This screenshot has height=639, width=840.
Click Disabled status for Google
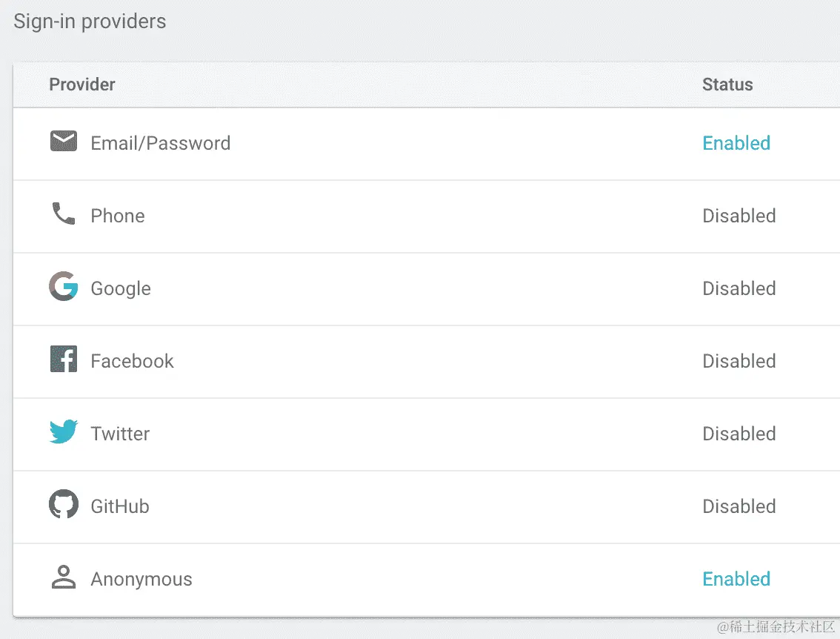coord(739,288)
